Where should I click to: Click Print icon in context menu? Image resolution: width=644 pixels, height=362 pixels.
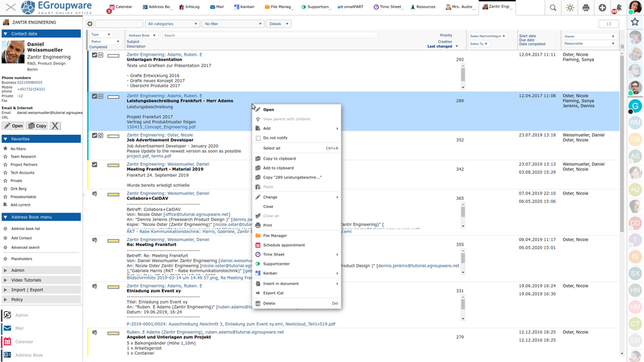point(258,225)
